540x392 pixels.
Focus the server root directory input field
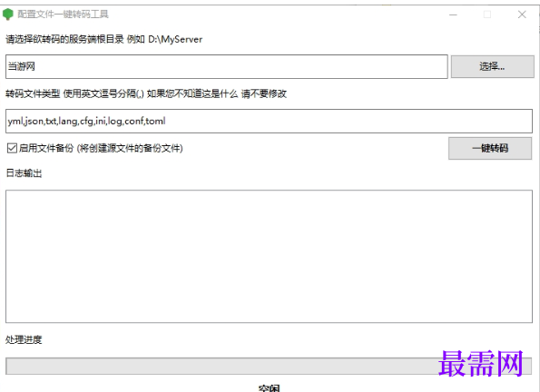point(227,66)
